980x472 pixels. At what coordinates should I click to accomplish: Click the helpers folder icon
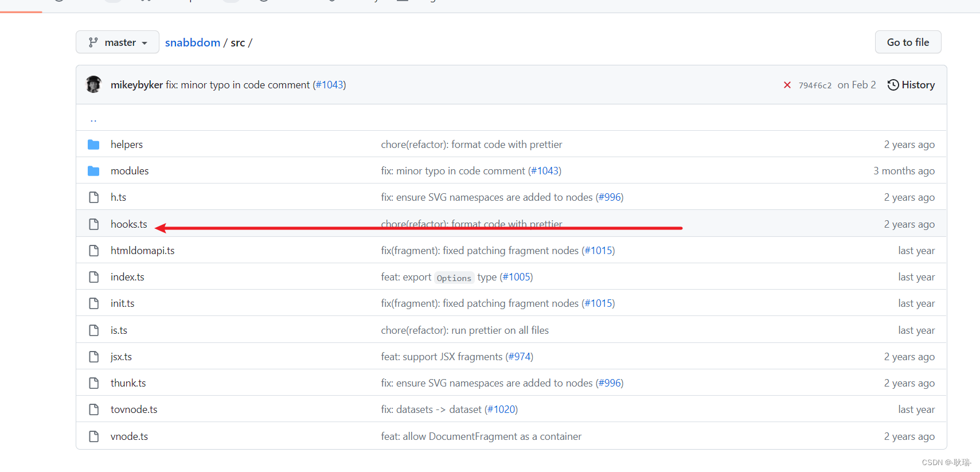[x=93, y=145]
